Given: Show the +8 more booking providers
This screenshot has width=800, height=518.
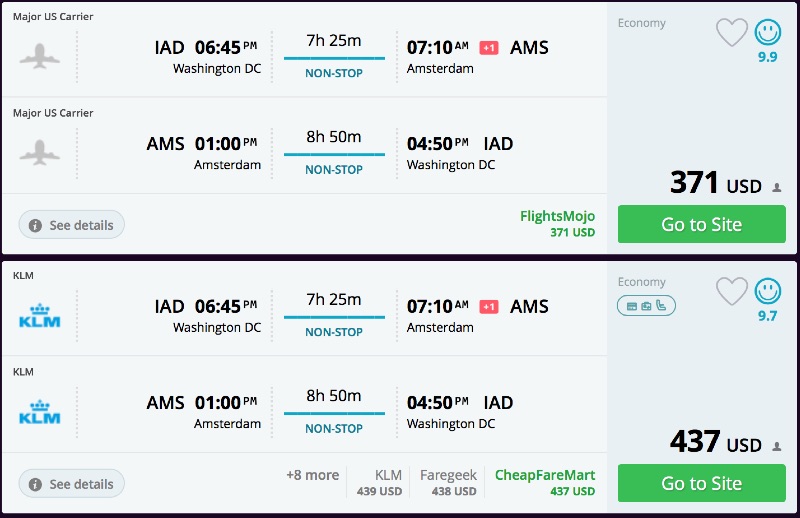Looking at the screenshot, I should point(312,476).
